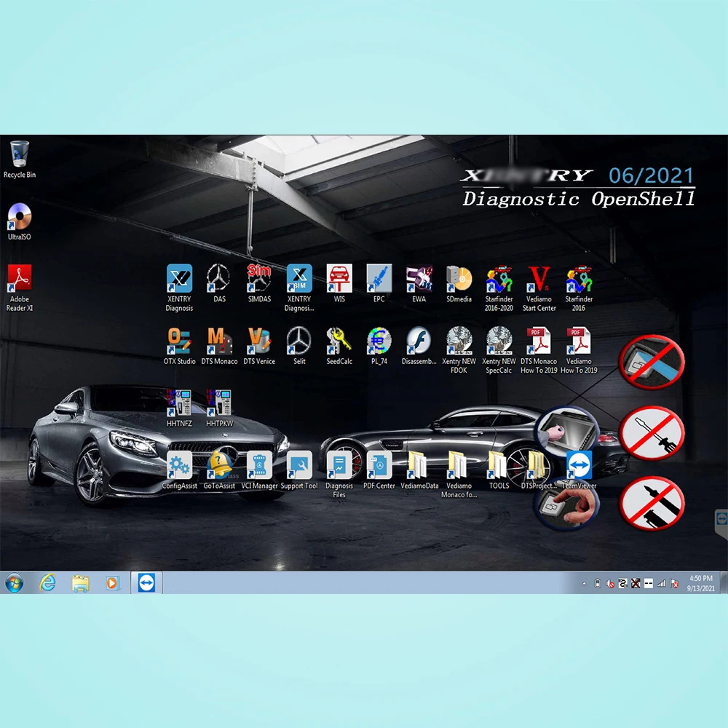Launch DTS Monaco

219,345
